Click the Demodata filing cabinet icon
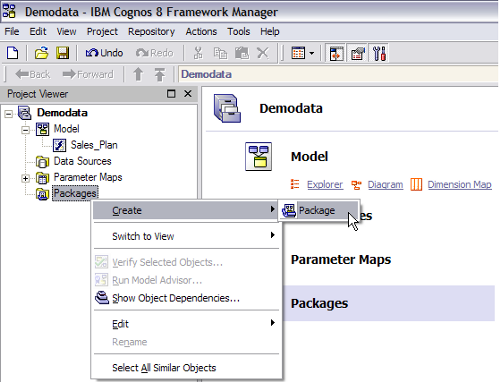This screenshot has width=500, height=382. [x=227, y=108]
